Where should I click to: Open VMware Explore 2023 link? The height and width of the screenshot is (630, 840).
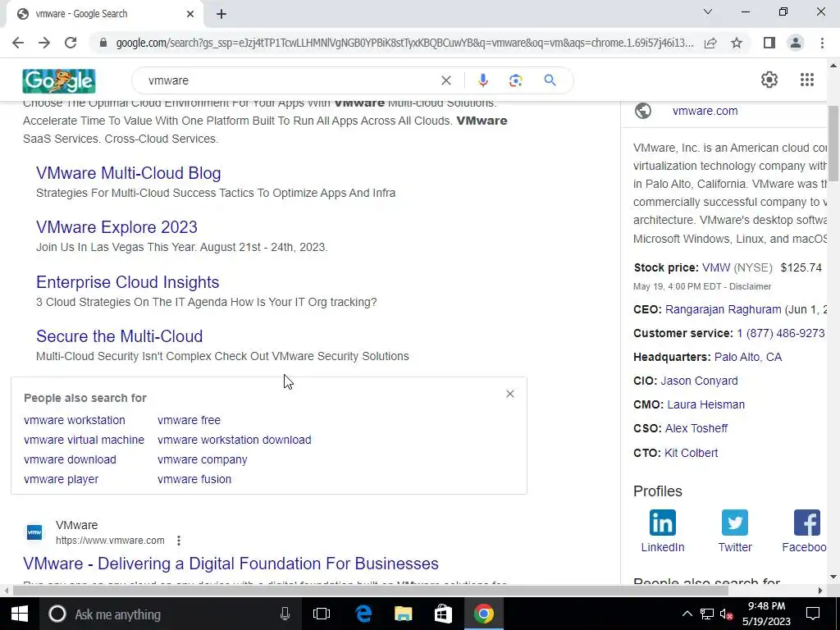click(x=116, y=227)
